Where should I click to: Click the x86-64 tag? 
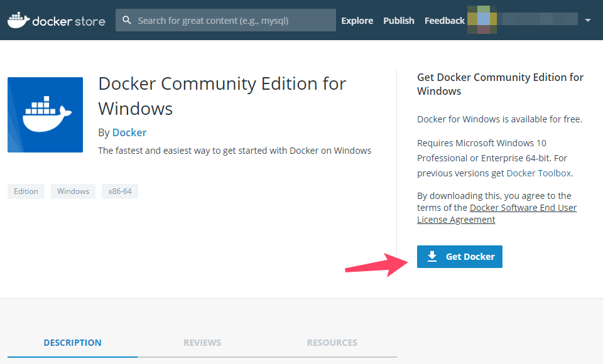tap(120, 191)
